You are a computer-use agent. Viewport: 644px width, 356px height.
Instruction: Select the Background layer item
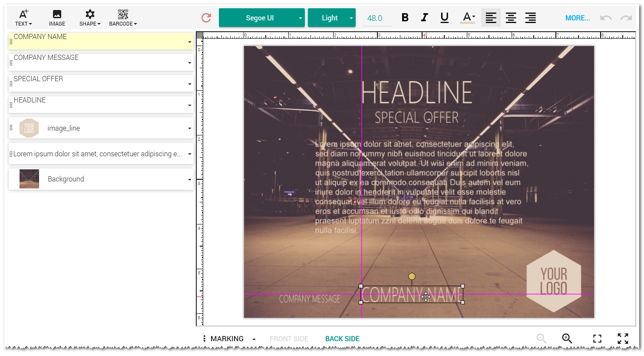101,179
